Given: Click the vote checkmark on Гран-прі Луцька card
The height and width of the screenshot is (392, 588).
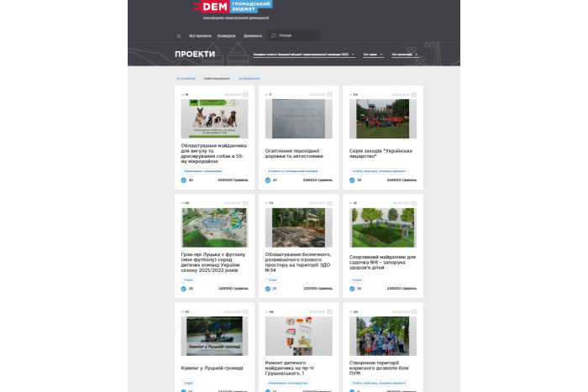Looking at the screenshot, I should pyautogui.click(x=184, y=288).
